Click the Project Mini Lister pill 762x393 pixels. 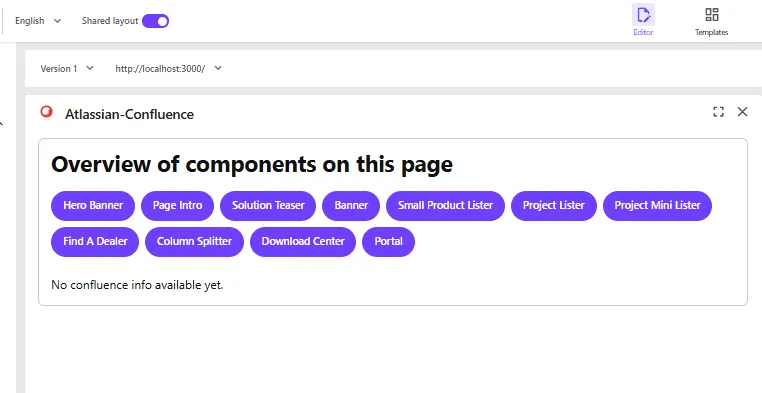click(x=657, y=205)
